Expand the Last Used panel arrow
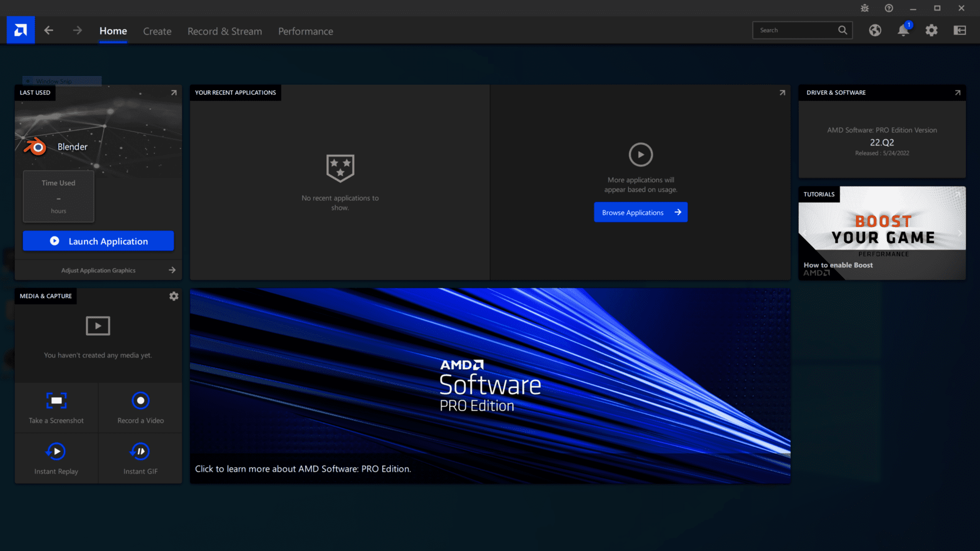 [174, 93]
